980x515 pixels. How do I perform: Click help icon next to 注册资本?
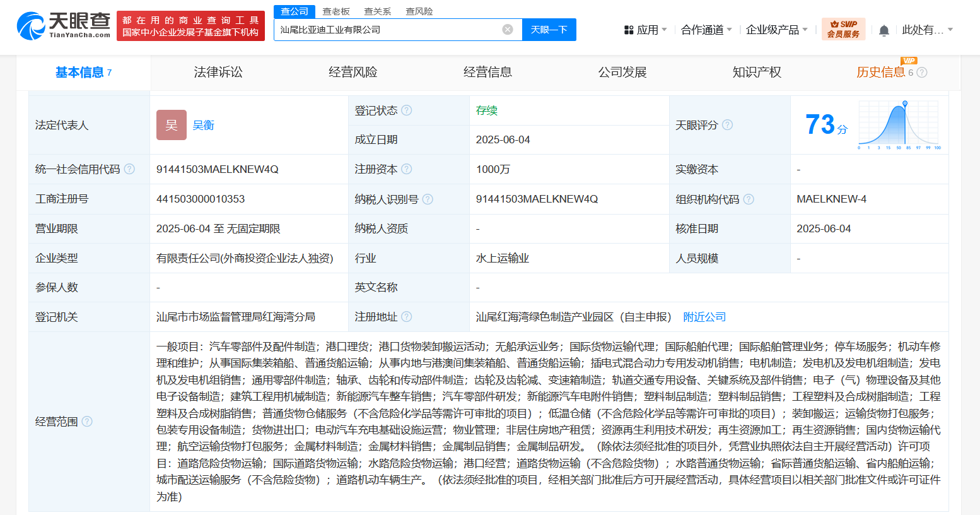[407, 169]
